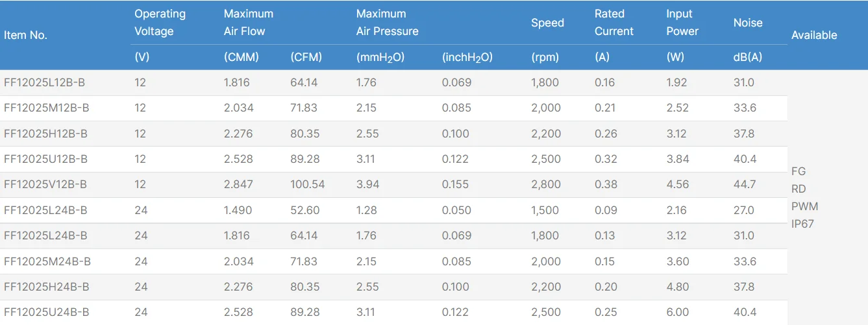Select item FF12025H12B-B
This screenshot has width=868, height=325.
coord(45,134)
